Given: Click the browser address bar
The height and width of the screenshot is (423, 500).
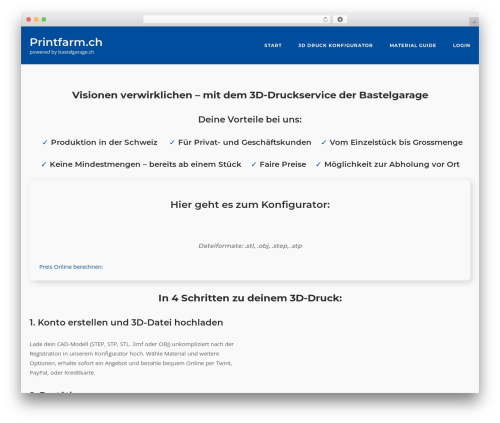Looking at the screenshot, I should coord(236,20).
